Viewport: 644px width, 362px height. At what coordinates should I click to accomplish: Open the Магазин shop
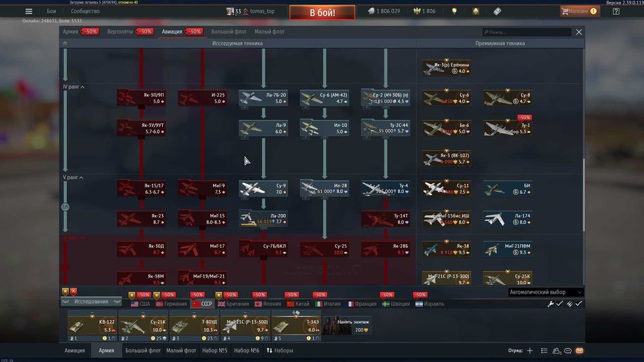(x=580, y=12)
